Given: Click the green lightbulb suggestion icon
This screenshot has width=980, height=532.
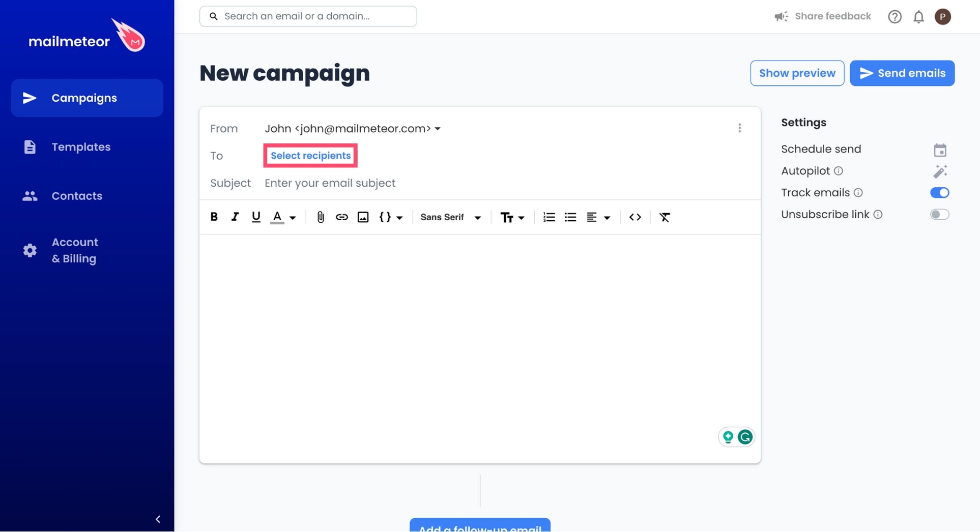Looking at the screenshot, I should click(x=728, y=437).
